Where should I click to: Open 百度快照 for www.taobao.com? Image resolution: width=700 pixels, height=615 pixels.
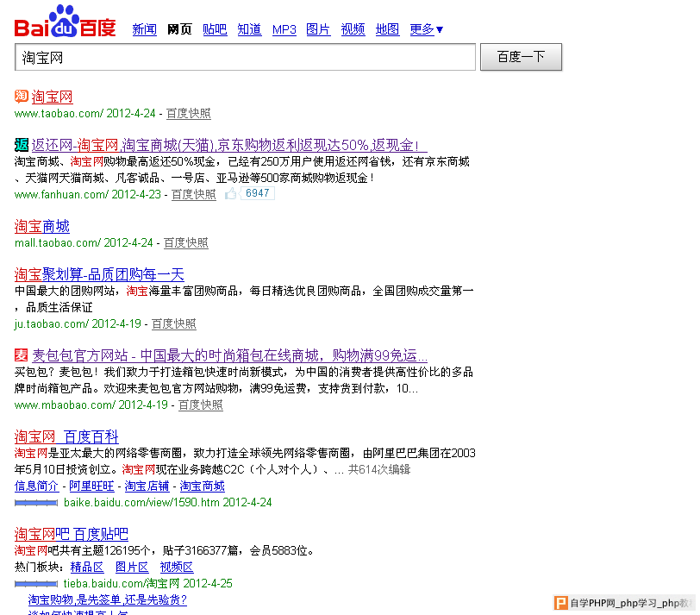point(189,114)
